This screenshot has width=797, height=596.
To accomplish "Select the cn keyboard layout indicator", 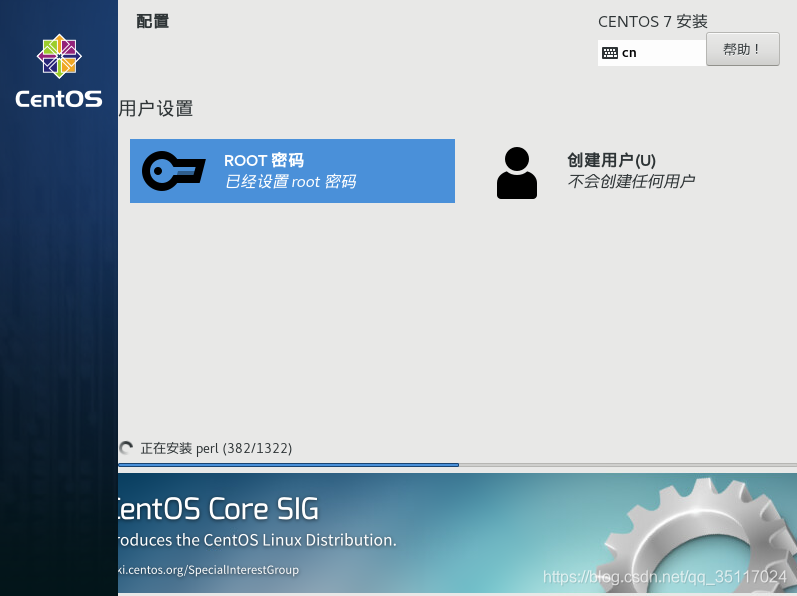I will [x=652, y=53].
